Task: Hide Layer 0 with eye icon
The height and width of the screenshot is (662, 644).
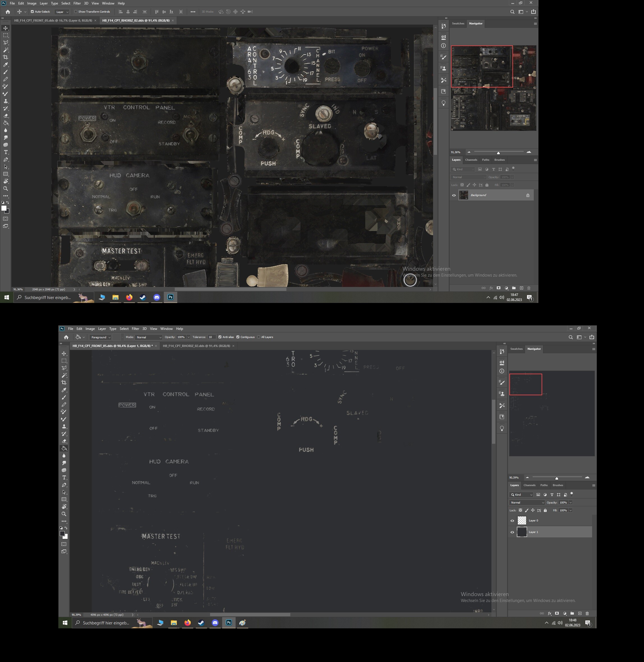Action: pos(512,521)
